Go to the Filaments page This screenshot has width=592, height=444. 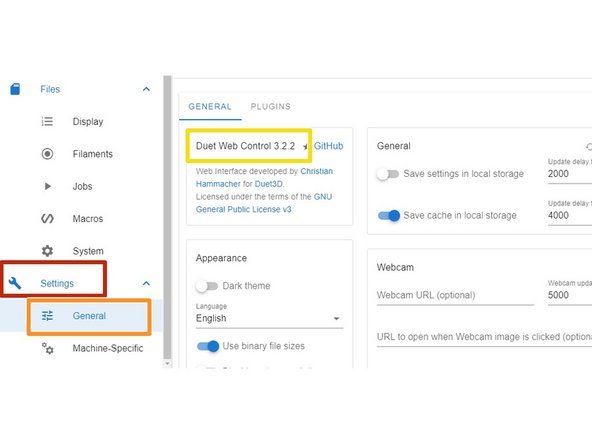[92, 154]
